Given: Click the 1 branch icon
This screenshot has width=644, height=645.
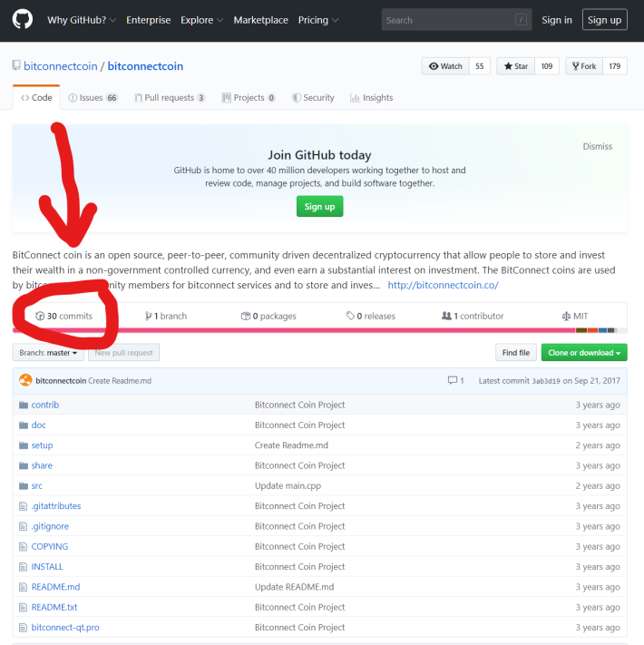Looking at the screenshot, I should pos(149,316).
